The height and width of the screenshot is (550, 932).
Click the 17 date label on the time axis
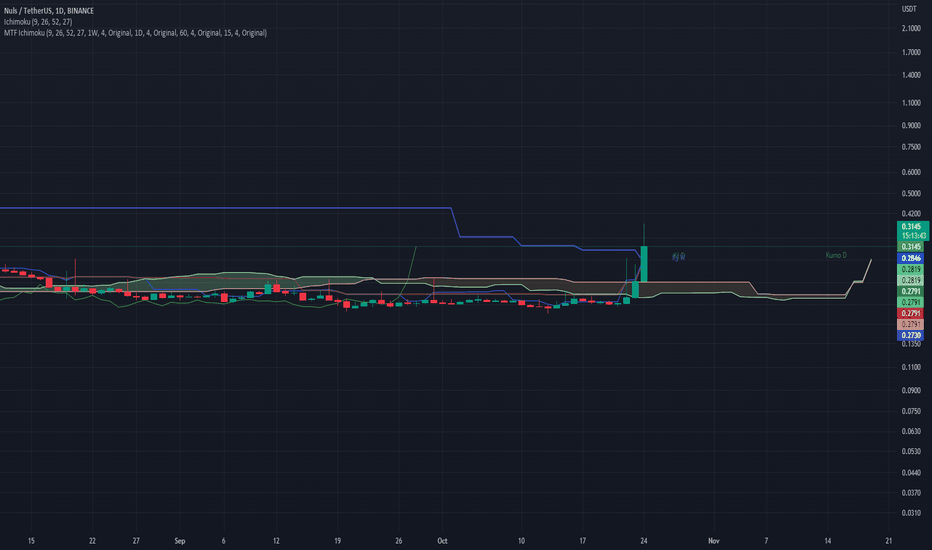[x=582, y=541]
